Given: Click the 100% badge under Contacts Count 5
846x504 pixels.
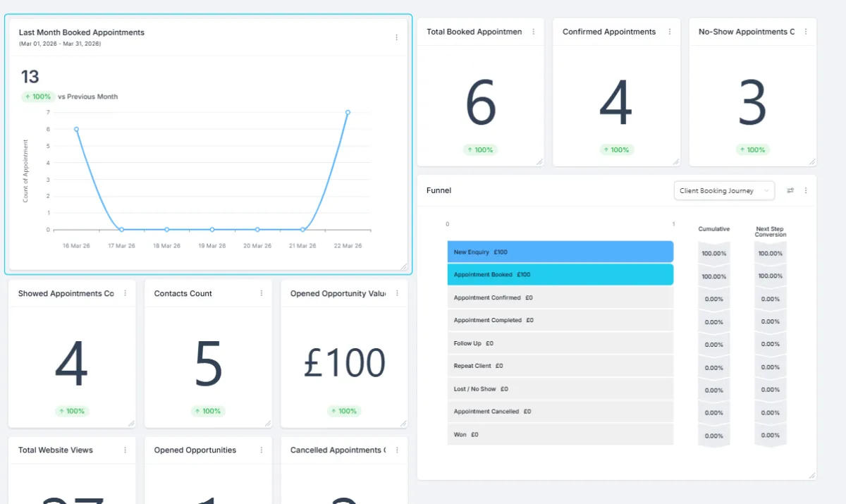Looking at the screenshot, I should point(209,411).
